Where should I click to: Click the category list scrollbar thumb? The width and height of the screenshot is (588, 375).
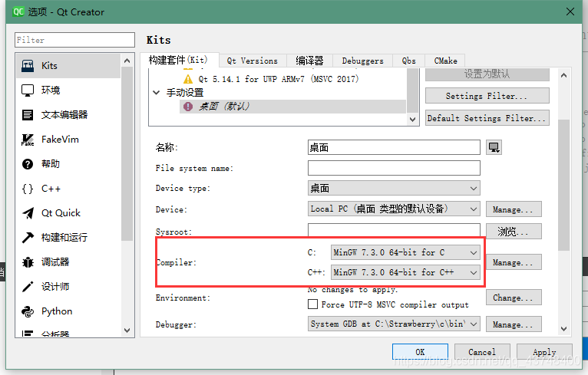(127, 153)
